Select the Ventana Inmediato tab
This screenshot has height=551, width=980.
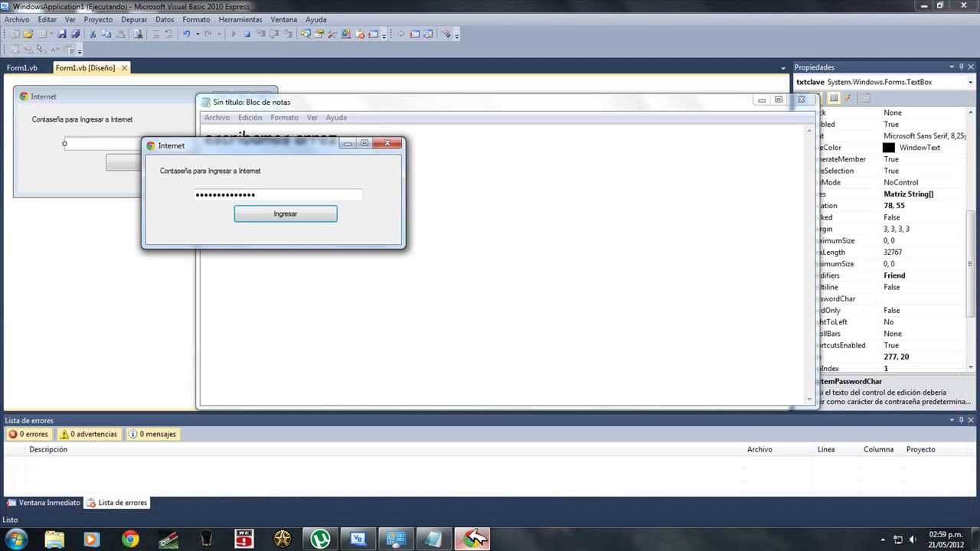(x=44, y=503)
